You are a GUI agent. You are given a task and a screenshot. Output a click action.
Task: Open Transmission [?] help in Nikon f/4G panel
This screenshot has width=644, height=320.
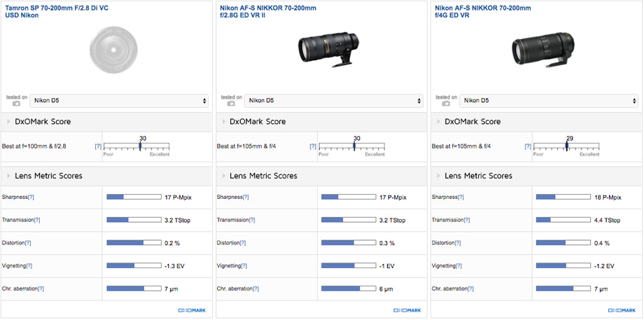(x=468, y=220)
